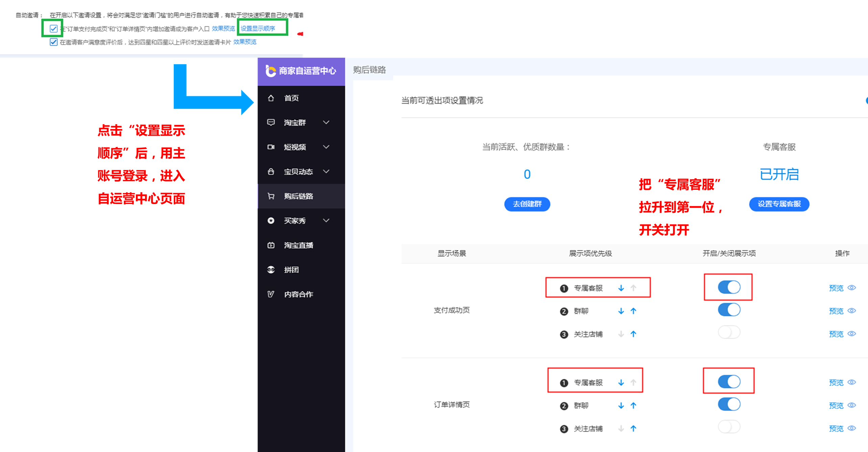This screenshot has height=452, width=868.
Task: Click the 设置显示顺序 link
Action: tap(258, 28)
